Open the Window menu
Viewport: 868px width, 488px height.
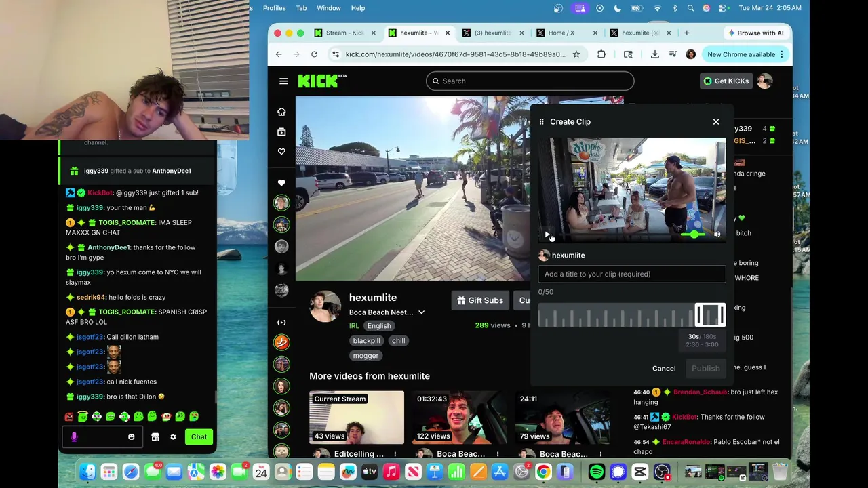(x=329, y=8)
